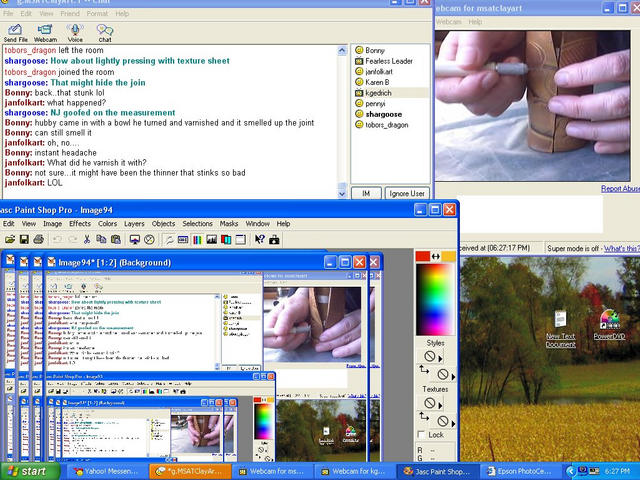Click the taskbar clock showing 6:27 PM
The width and height of the screenshot is (640, 480).
(617, 471)
